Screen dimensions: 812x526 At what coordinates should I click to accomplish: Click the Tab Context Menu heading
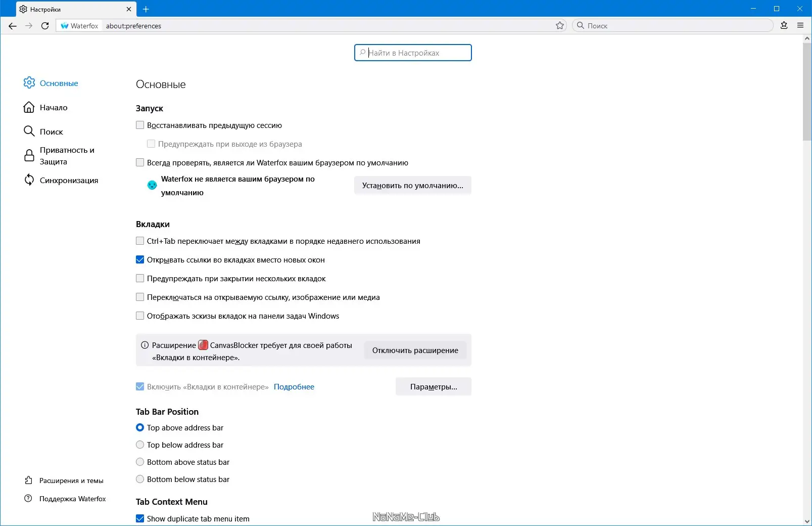pyautogui.click(x=172, y=502)
